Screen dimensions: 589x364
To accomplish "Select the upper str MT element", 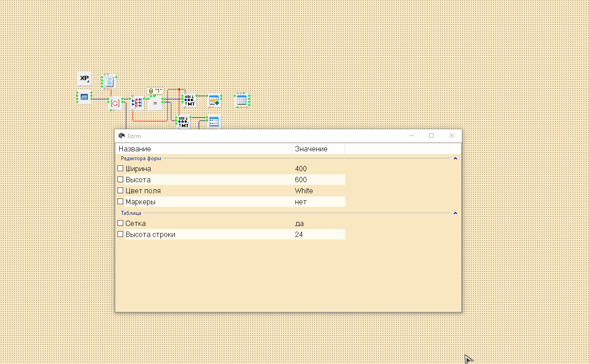I will (189, 100).
